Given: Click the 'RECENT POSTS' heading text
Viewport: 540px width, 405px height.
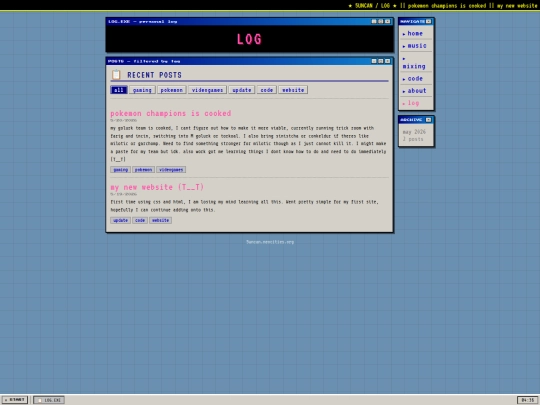Looking at the screenshot, I should [x=154, y=75].
